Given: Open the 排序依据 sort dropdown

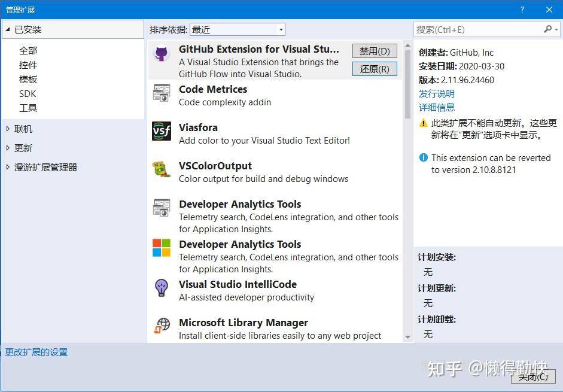Looking at the screenshot, I should click(x=238, y=29).
